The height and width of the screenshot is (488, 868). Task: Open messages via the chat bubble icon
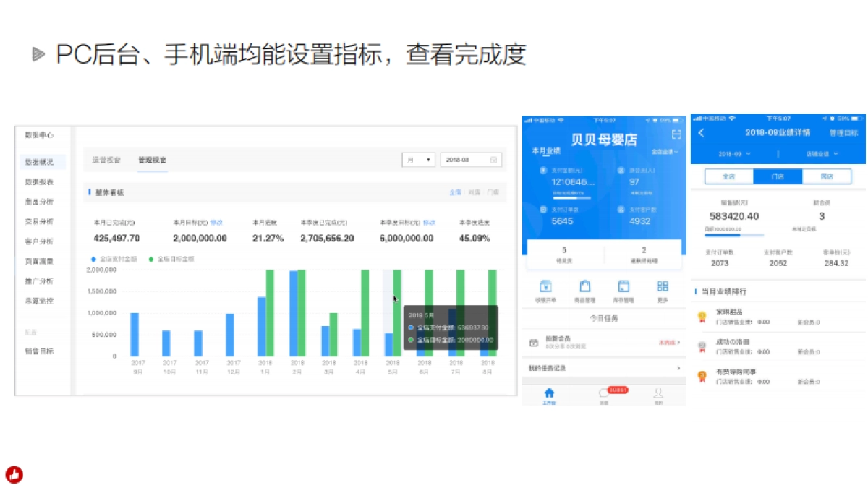604,394
